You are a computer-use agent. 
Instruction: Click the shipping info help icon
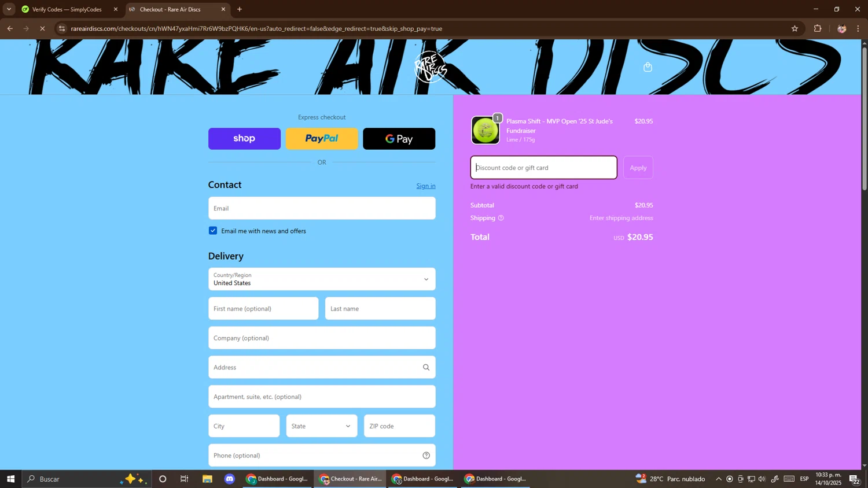coord(501,218)
